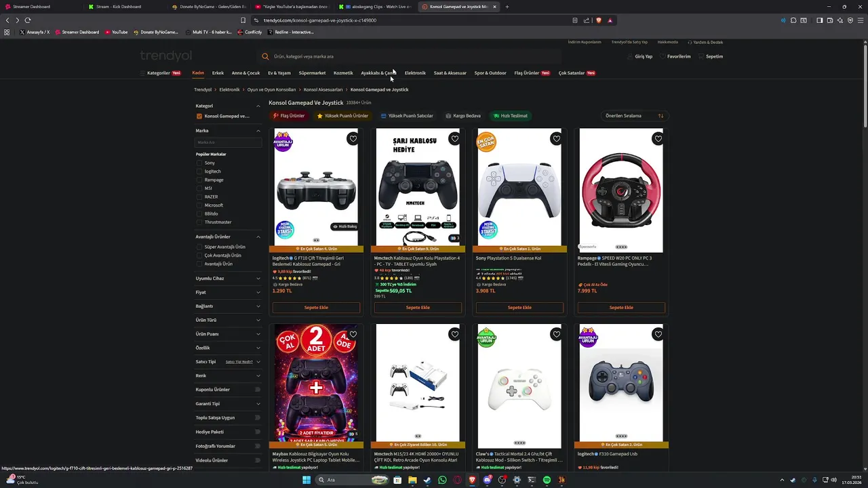Open Spotify from the Windows taskbar

(x=547, y=480)
